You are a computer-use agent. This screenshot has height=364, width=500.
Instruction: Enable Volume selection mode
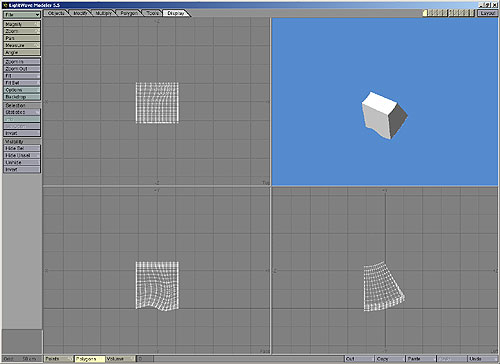(x=120, y=359)
